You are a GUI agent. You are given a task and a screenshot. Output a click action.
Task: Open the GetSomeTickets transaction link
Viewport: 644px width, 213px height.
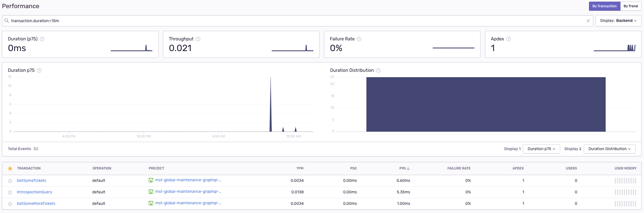(x=31, y=181)
